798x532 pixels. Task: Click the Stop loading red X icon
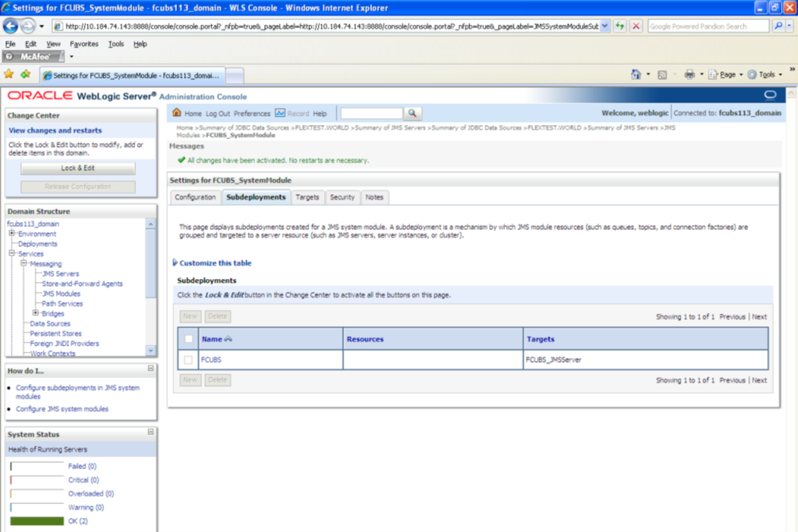coord(636,26)
